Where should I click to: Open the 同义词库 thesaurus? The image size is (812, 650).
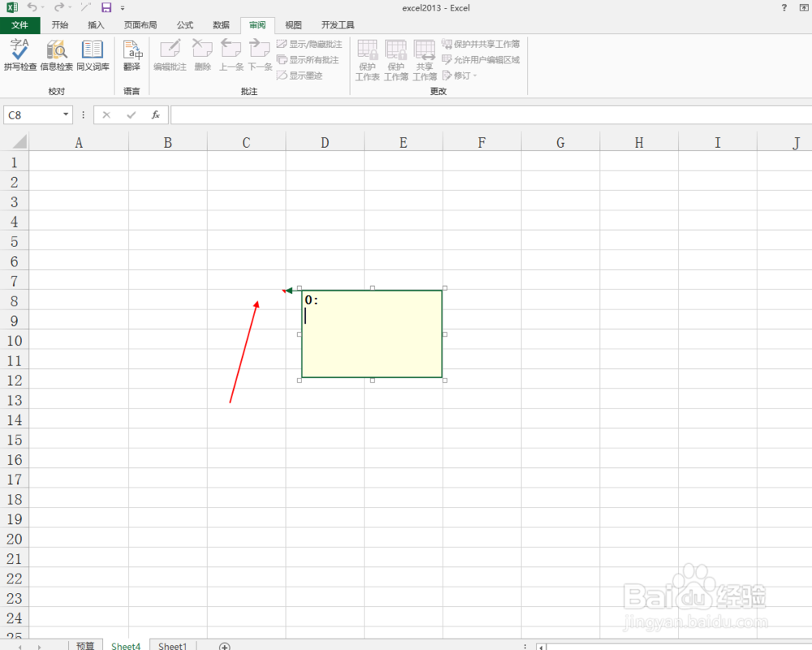[92, 57]
